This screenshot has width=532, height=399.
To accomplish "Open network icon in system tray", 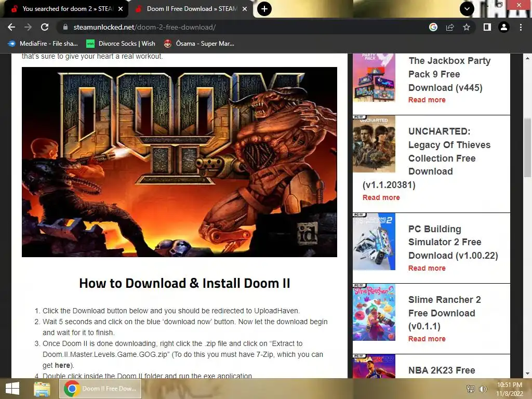I will (x=470, y=389).
